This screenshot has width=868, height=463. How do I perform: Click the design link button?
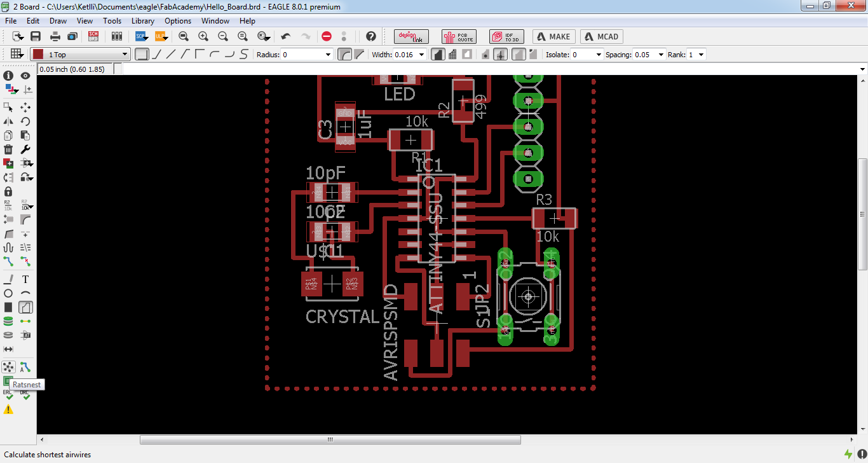coord(411,37)
